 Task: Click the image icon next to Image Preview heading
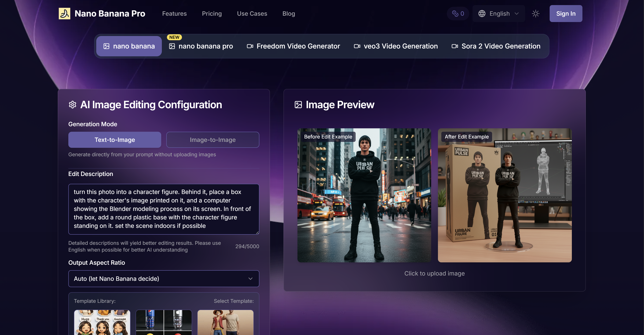[298, 105]
